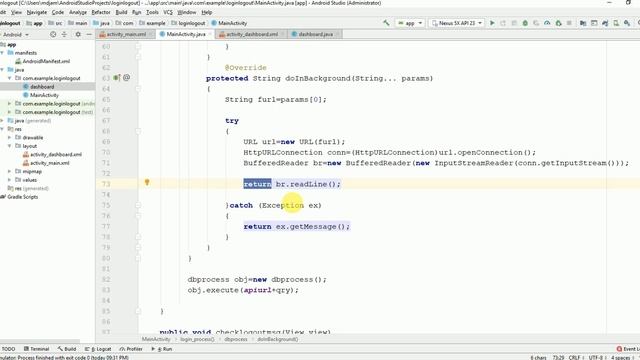This screenshot has height=360, width=640.
Task: Expand the mipmap folder
Action: click(9, 171)
